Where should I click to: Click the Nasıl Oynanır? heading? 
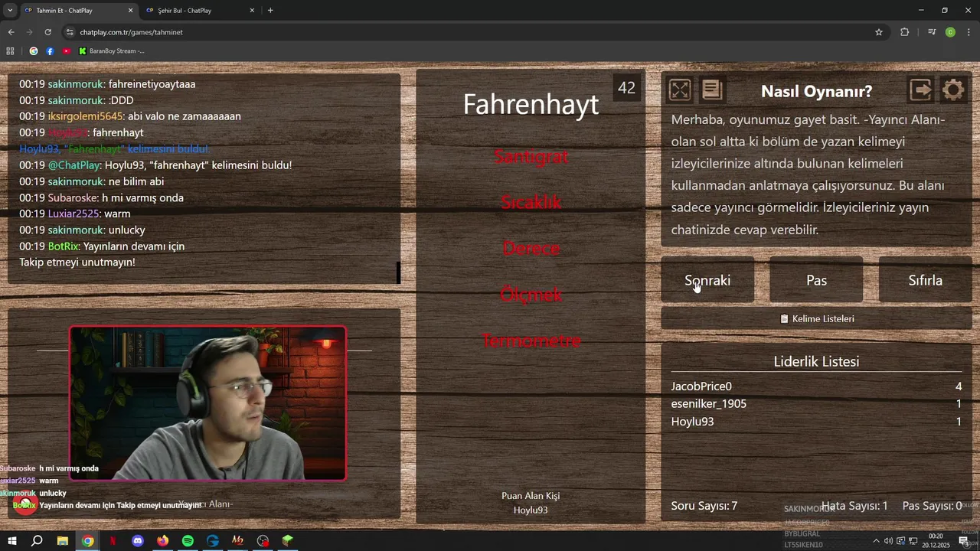click(x=816, y=91)
